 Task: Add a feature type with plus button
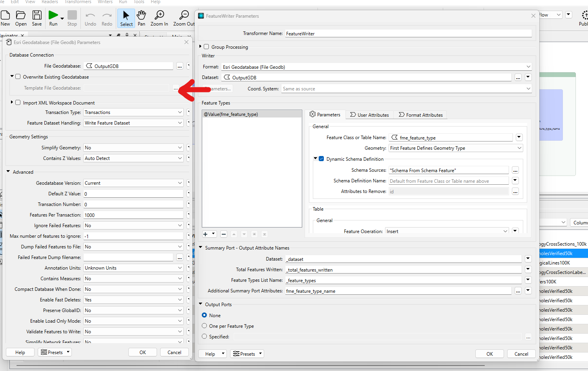[x=206, y=234]
